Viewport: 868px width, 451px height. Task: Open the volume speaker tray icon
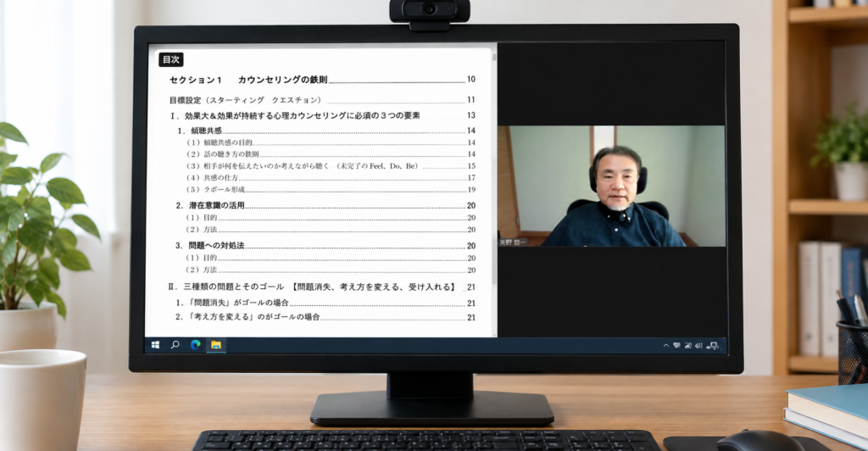click(698, 345)
